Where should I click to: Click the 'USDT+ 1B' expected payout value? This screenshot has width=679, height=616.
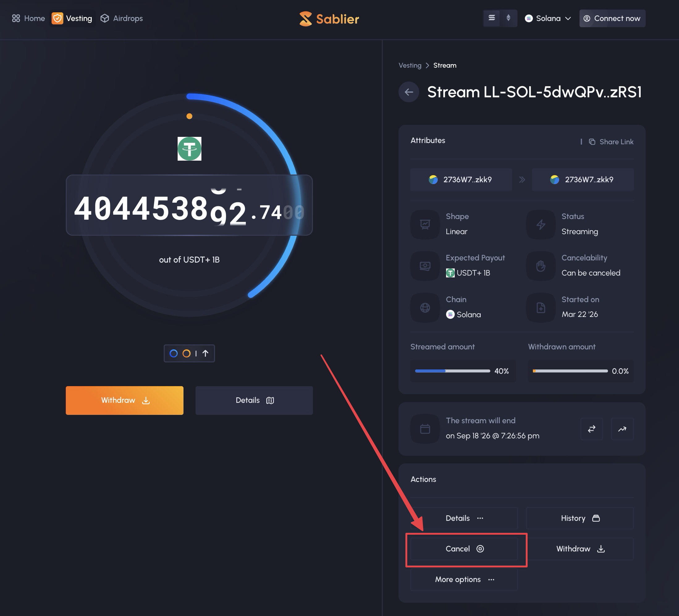click(468, 273)
